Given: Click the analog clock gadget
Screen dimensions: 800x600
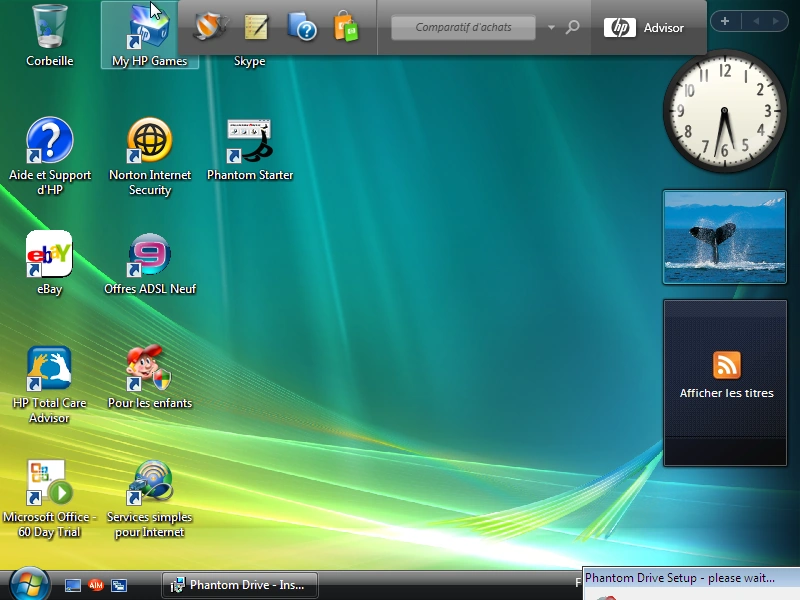Looking at the screenshot, I should tap(724, 111).
